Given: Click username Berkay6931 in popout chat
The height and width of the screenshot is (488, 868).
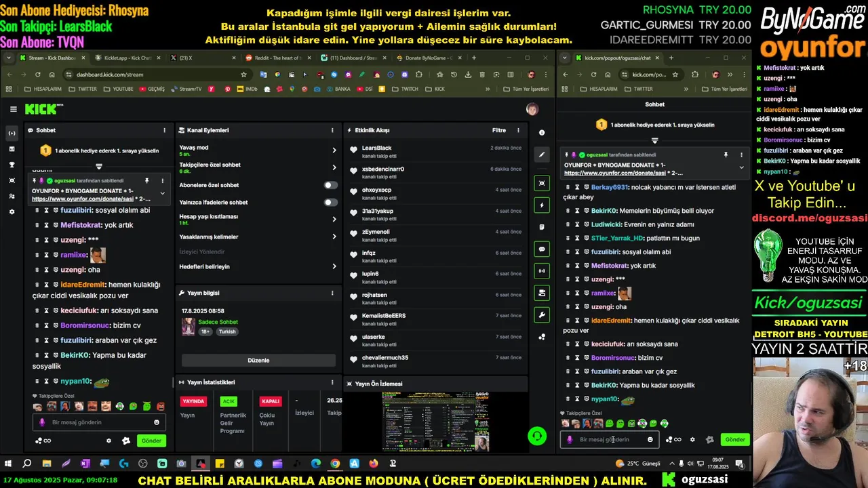Looking at the screenshot, I should (x=610, y=187).
